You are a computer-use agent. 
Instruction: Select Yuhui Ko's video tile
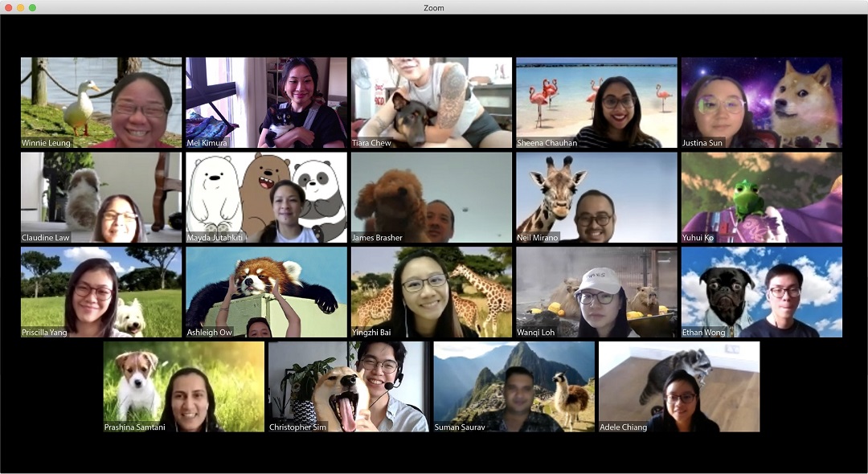coord(762,198)
